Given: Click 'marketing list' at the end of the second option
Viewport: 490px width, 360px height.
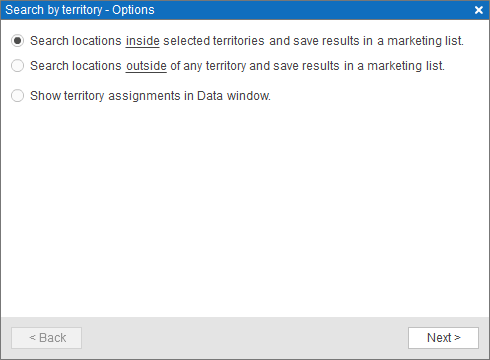Looking at the screenshot, I should tap(406, 66).
